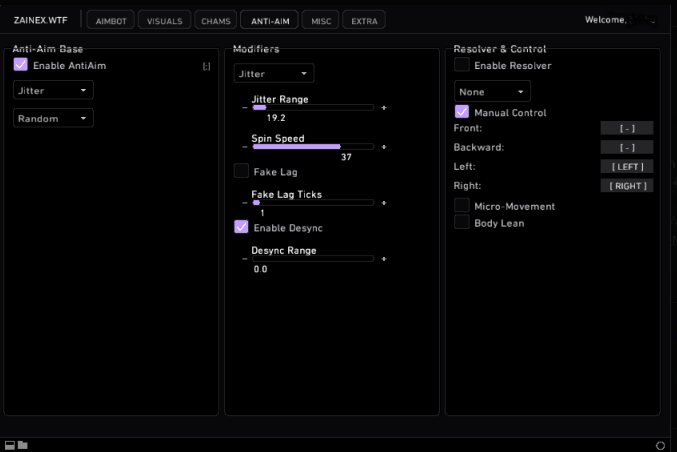Click the [LEFT] keybind button
Viewport: 677px width, 452px height.
tap(627, 166)
